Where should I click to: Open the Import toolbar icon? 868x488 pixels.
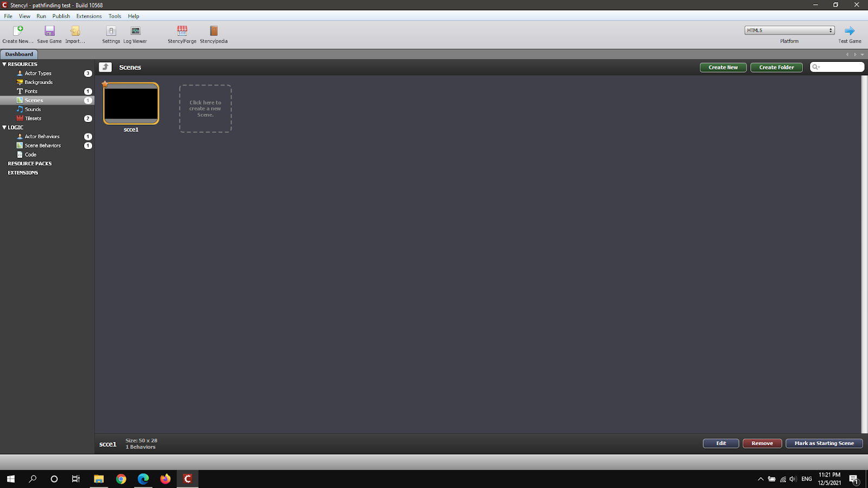(x=75, y=31)
